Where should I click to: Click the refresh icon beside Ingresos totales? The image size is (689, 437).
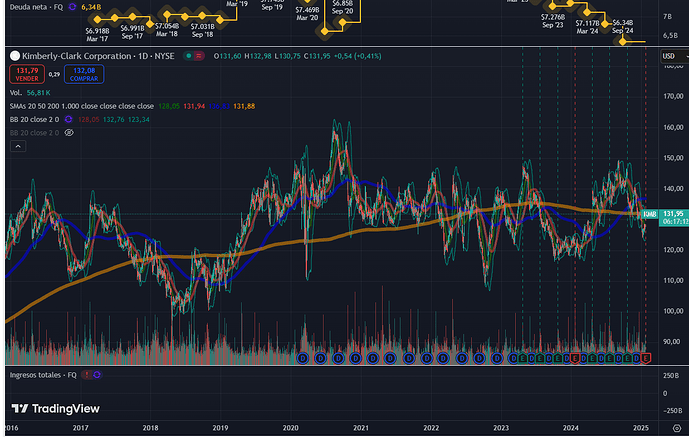click(x=97, y=375)
